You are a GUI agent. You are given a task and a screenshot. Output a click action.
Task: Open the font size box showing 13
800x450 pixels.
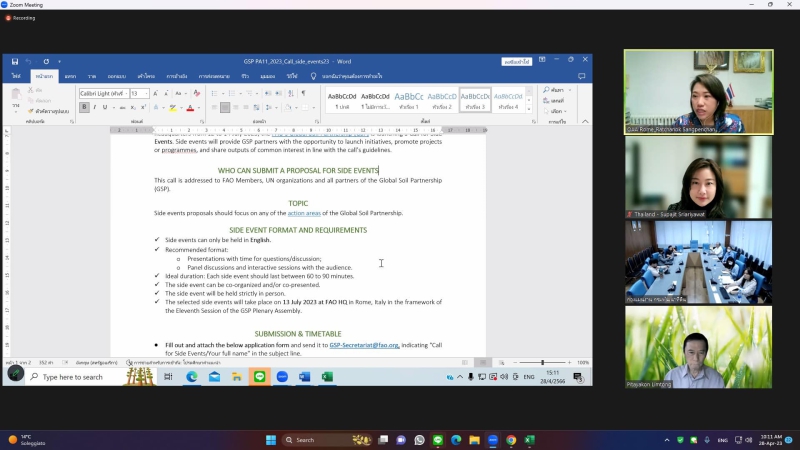[139, 93]
